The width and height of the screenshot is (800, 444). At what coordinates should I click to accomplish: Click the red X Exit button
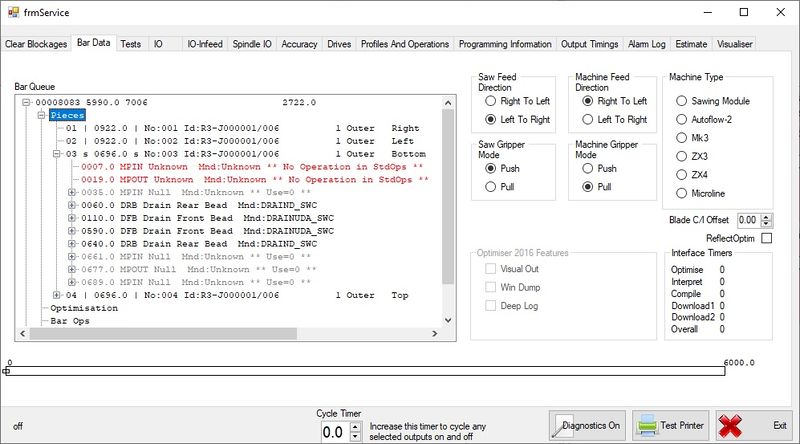click(755, 425)
